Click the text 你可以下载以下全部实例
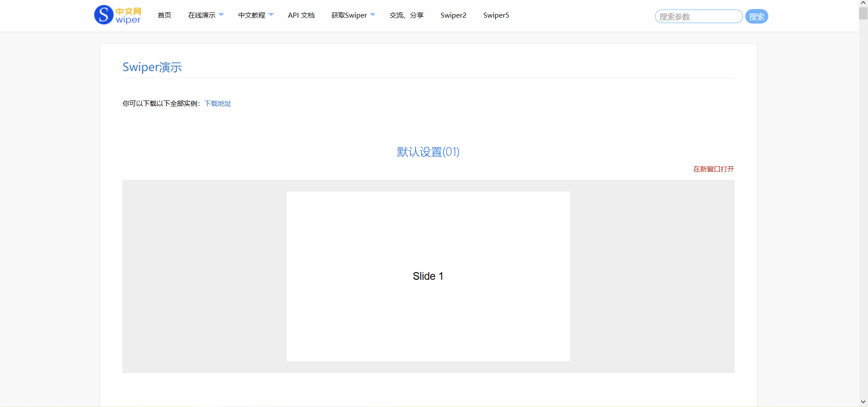868x407 pixels. coord(160,104)
